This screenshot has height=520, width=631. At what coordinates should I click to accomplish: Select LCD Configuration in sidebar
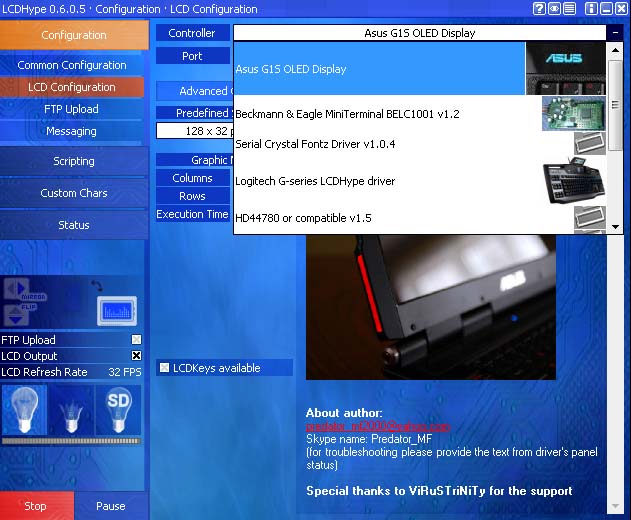click(72, 87)
